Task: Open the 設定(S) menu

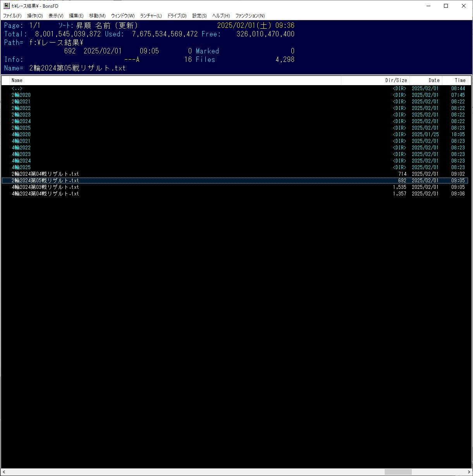Action: click(x=200, y=16)
